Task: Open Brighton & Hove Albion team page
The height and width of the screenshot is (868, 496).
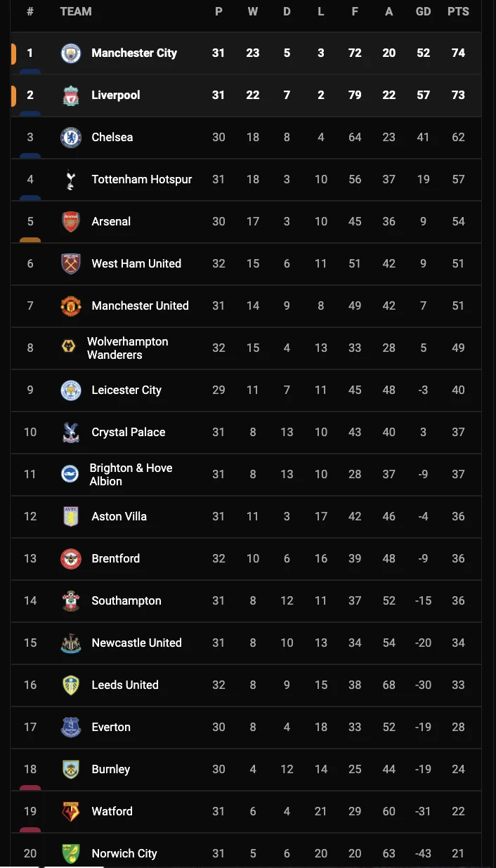Action: click(x=131, y=474)
